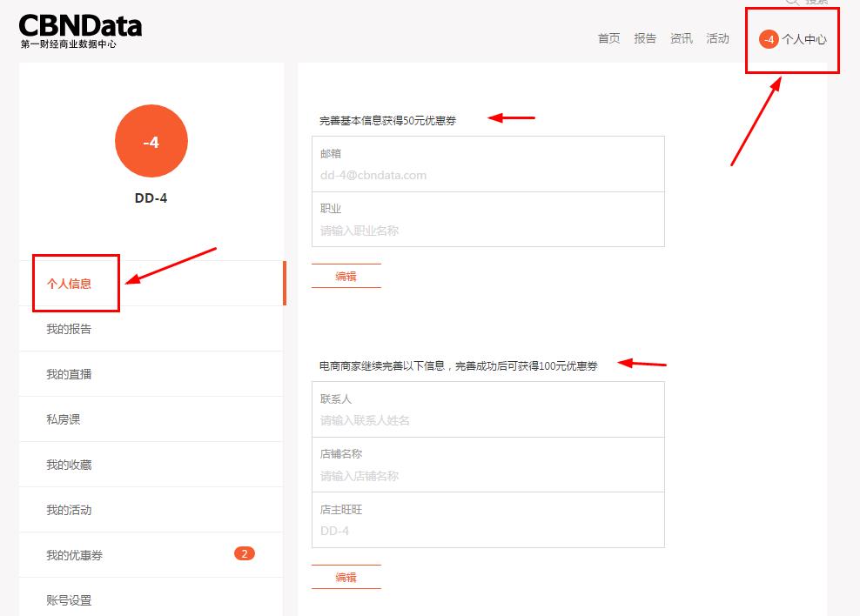
Task: Open 活动 in the top navigation
Action: 718,38
